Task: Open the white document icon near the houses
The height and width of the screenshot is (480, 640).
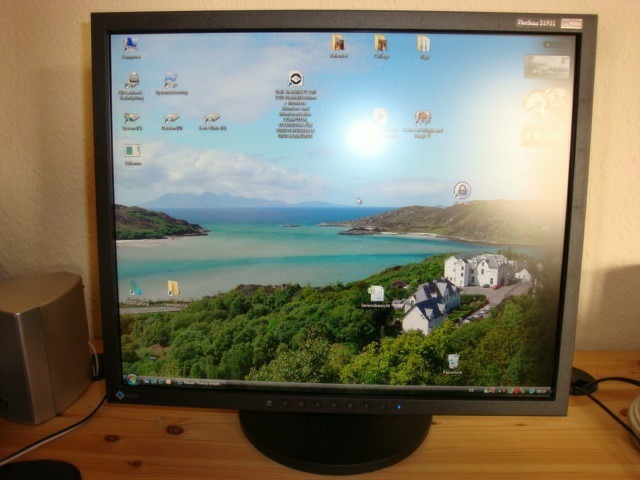Action: point(376,293)
